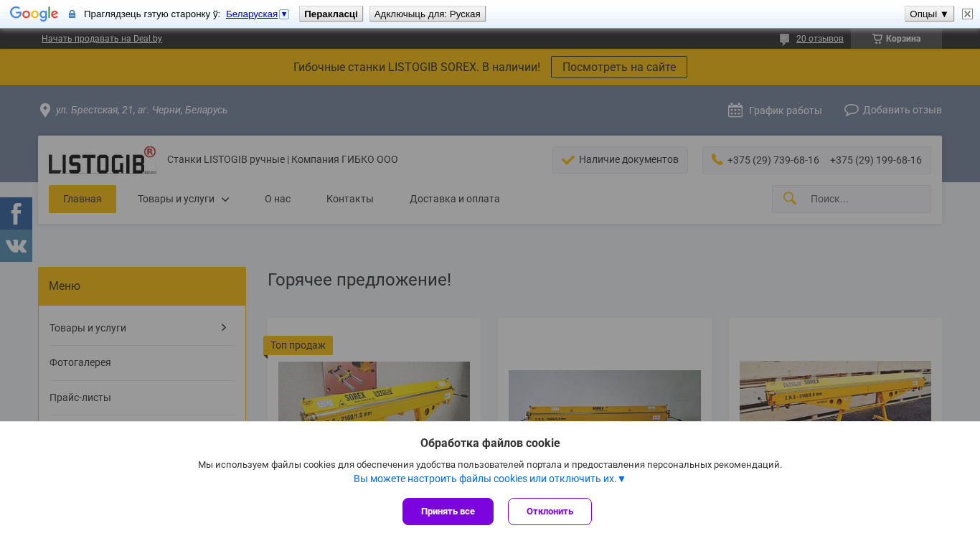Viewport: 980px width, 551px height.
Task: Click the Топ продаж badge
Action: coord(298,345)
